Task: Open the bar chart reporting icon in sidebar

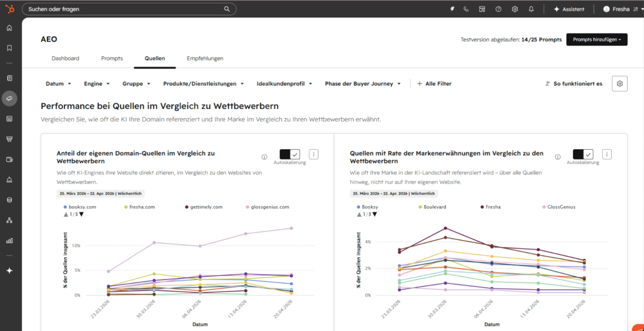Action: click(9, 240)
